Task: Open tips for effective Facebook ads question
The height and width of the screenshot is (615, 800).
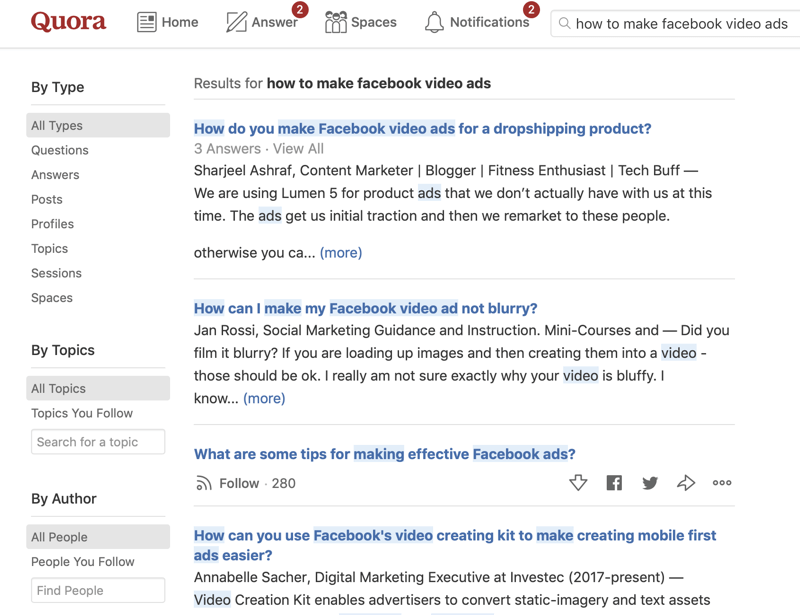Action: coord(385,454)
